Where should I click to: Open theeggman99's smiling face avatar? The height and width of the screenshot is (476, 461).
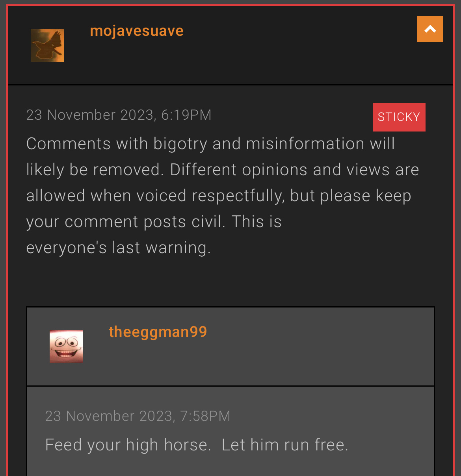pos(66,346)
